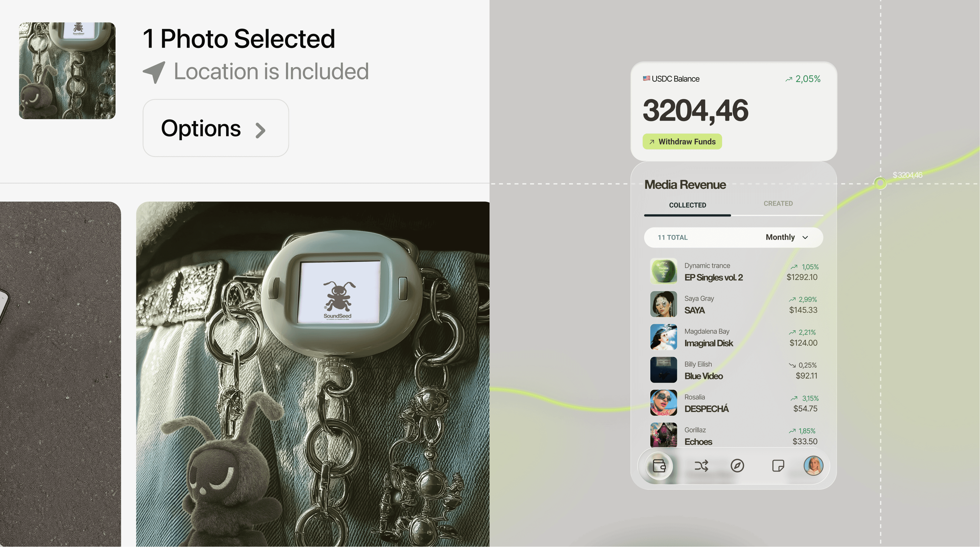Open EP Singles vol. 2 album row
The width and height of the screenshot is (980, 547).
734,271
